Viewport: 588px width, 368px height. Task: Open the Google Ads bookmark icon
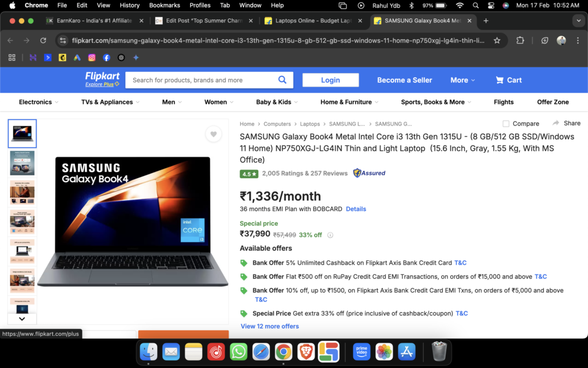77,57
